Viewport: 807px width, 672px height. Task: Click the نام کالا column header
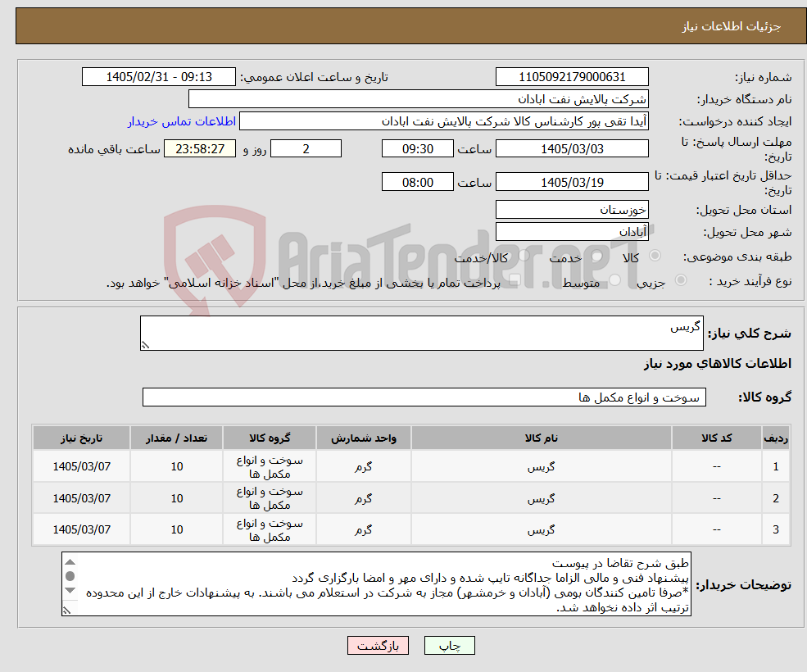tap(541, 438)
